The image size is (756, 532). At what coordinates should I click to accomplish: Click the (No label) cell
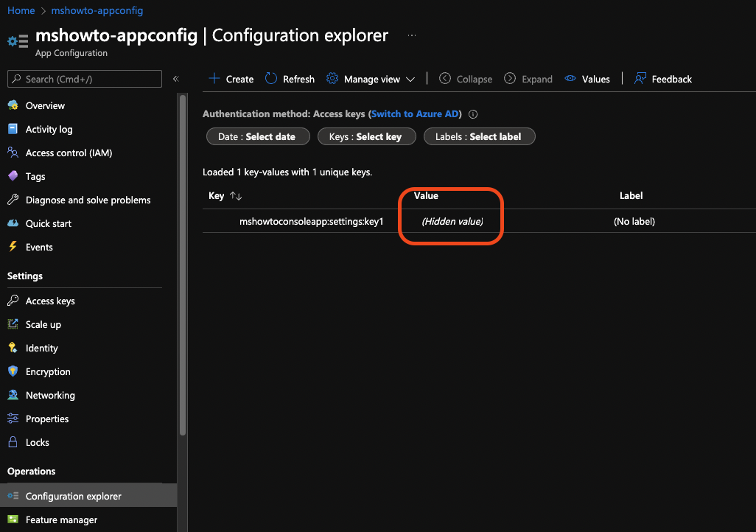(634, 221)
